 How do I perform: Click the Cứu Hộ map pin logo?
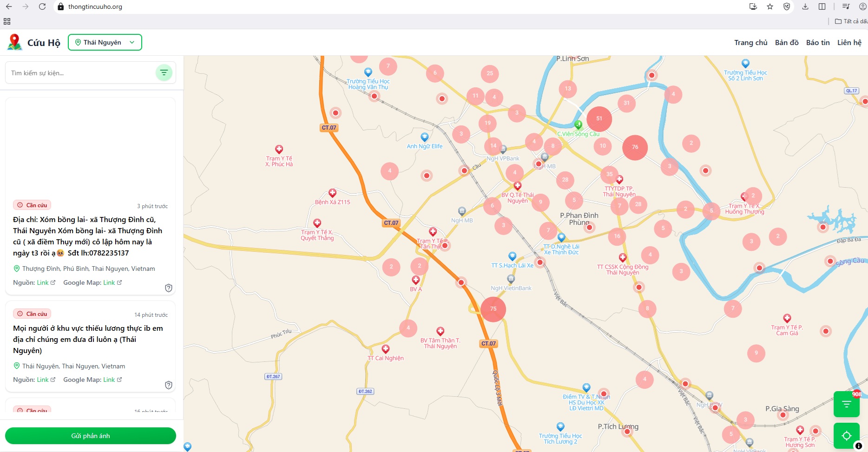pos(15,42)
